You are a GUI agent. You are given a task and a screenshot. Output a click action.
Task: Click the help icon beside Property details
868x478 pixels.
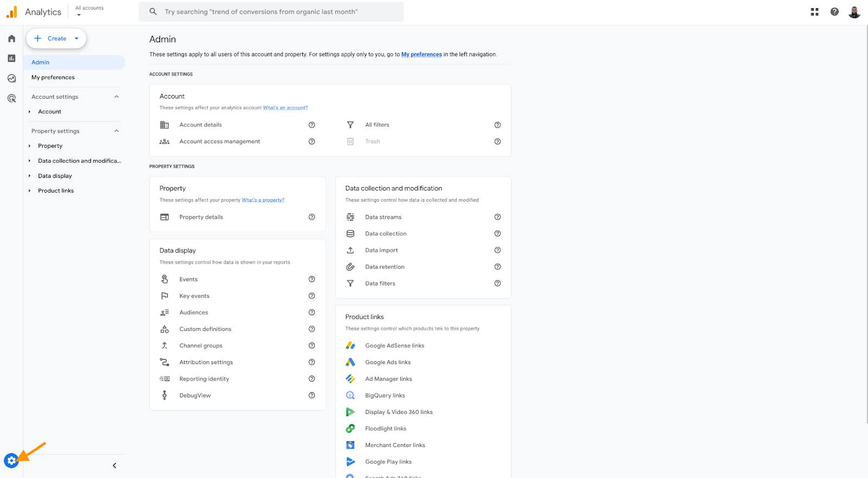point(312,217)
